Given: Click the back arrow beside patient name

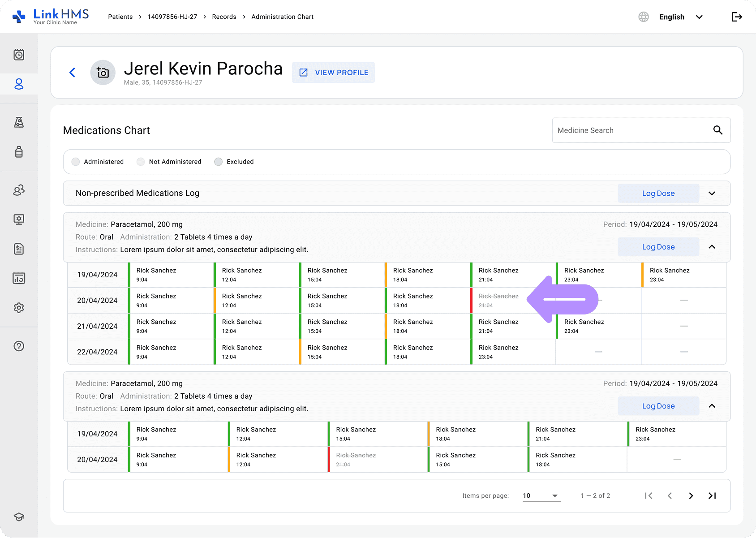Looking at the screenshot, I should pyautogui.click(x=73, y=73).
